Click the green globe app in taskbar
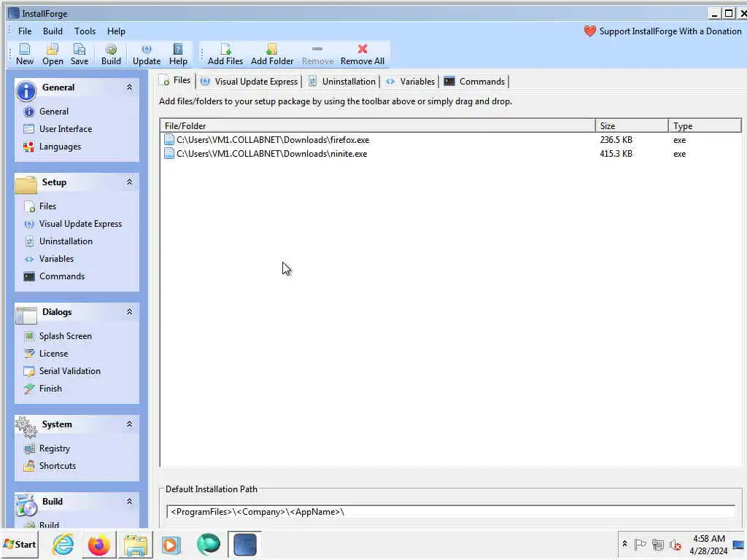The height and width of the screenshot is (560, 747). pos(208,545)
